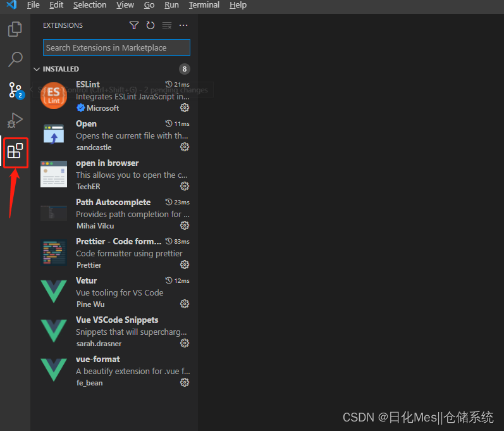This screenshot has width=504, height=431.
Task: Click ESLint activation time 21ms
Action: 178,85
